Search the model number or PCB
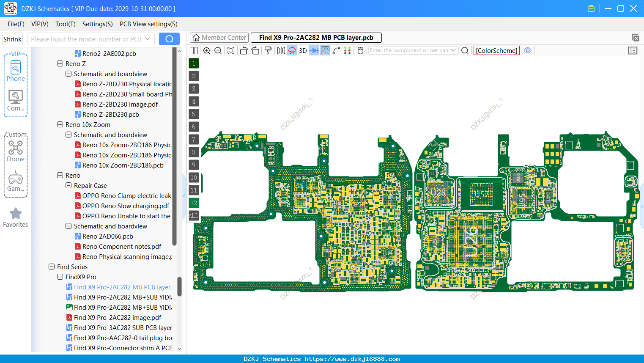The width and height of the screenshot is (644, 363). tap(169, 39)
